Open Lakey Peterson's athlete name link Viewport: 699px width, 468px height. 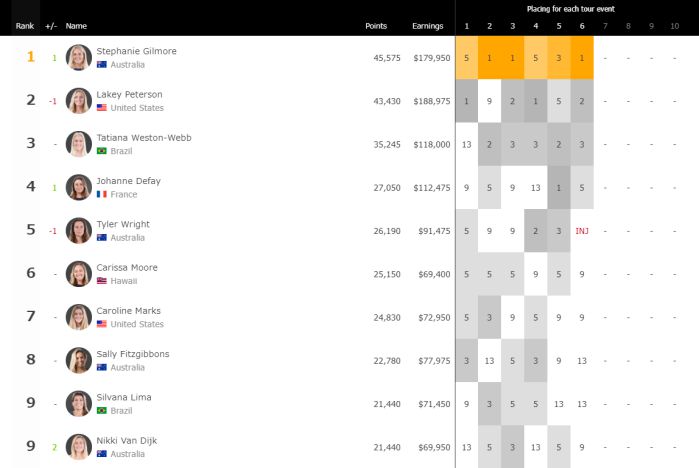coord(129,95)
